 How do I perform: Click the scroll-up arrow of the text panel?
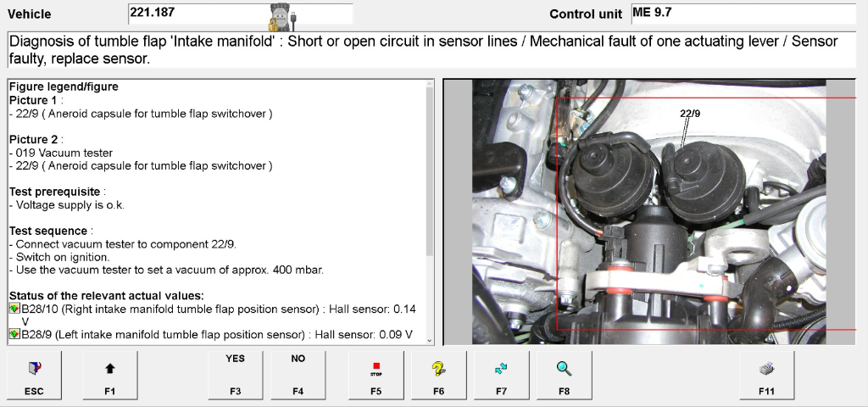(x=430, y=84)
